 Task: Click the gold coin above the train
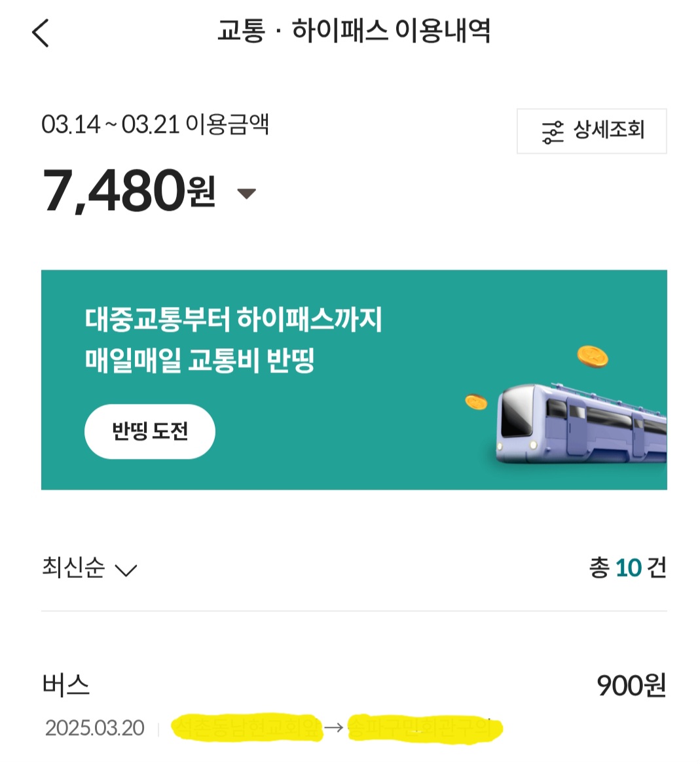tap(592, 357)
